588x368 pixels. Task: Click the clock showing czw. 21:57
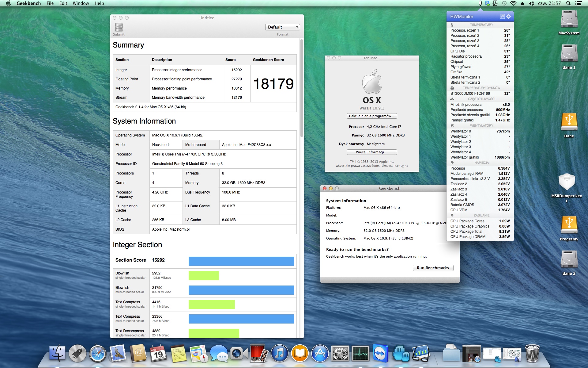click(x=549, y=3)
